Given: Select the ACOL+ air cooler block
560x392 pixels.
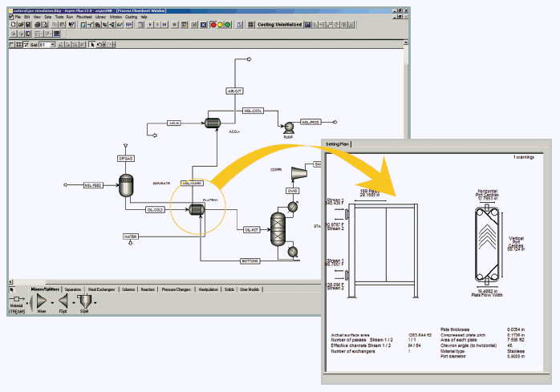Looking at the screenshot, I should pos(213,122).
